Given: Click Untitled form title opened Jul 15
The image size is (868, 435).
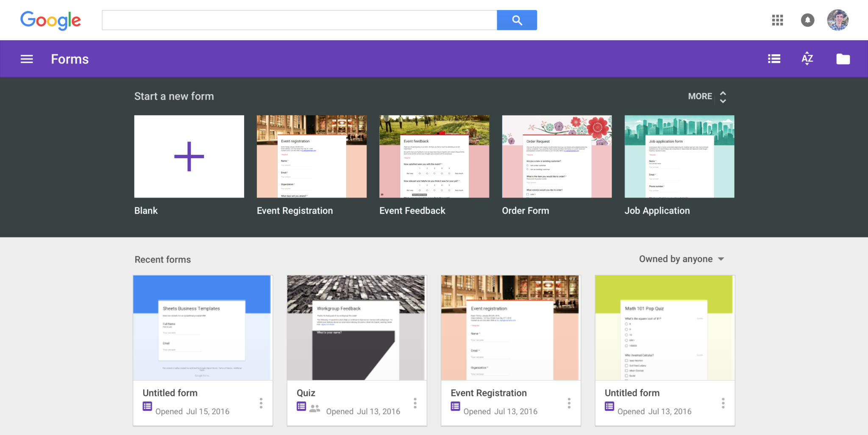Looking at the screenshot, I should click(170, 393).
